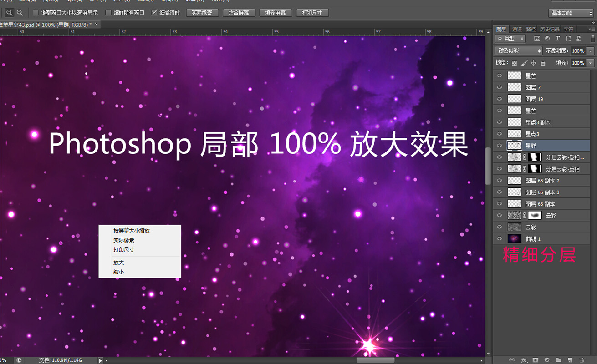This screenshot has width=597, height=364.
Task: Open status bar document info arrow
Action: [101, 360]
